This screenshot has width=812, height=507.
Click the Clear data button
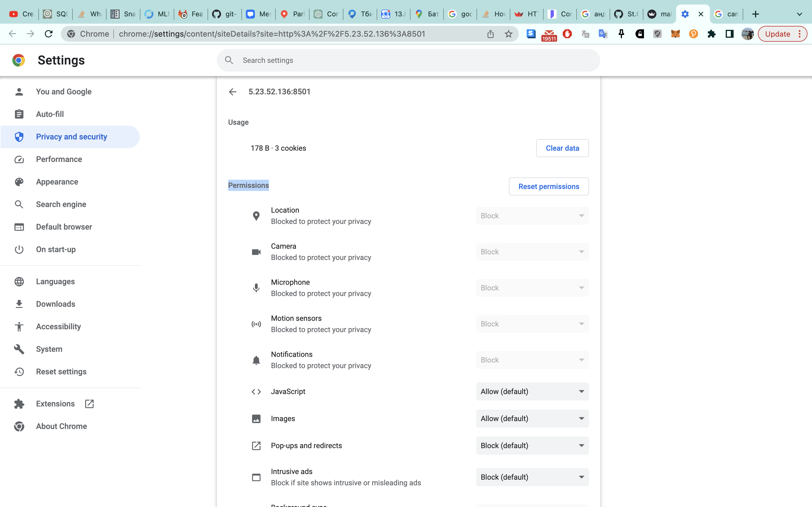562,148
